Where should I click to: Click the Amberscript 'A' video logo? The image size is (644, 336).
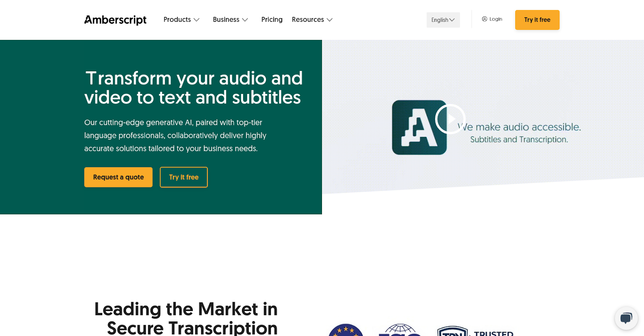coord(419,127)
